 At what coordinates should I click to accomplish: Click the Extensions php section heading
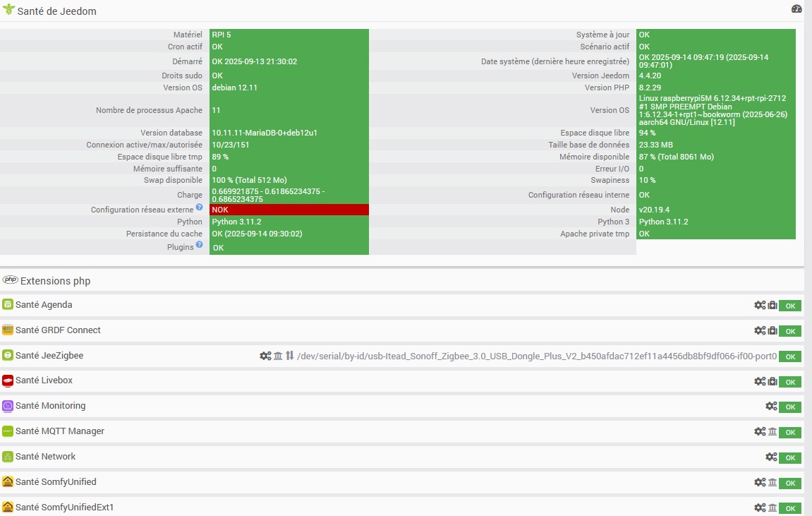(56, 281)
